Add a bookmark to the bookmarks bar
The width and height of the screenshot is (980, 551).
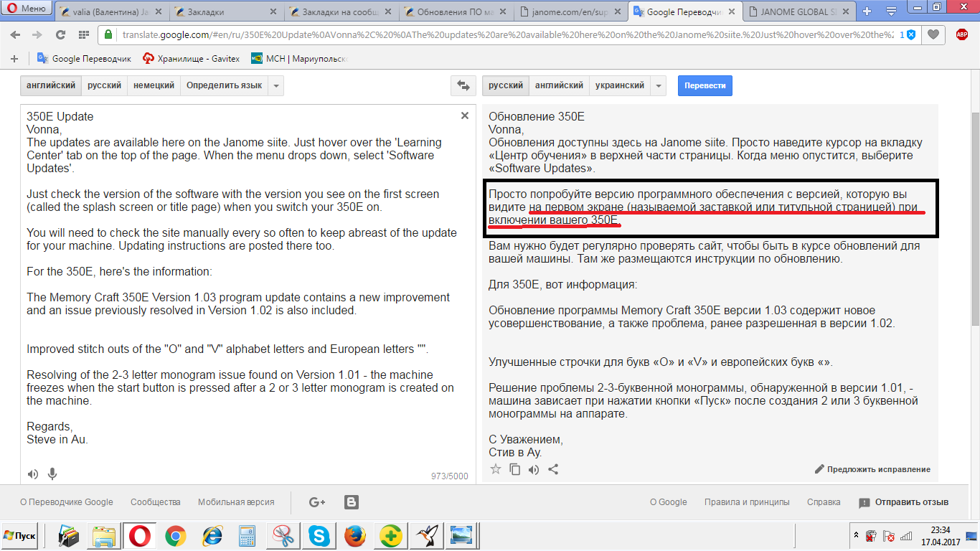[x=16, y=59]
